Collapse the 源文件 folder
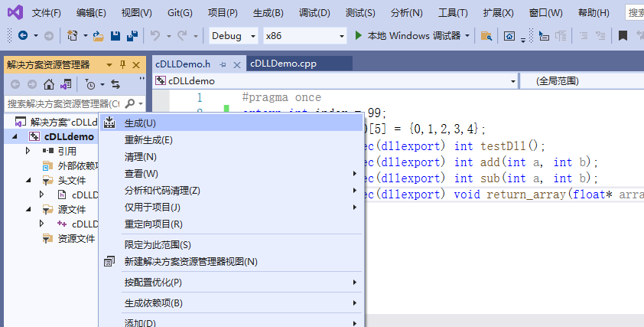The image size is (644, 327). [x=28, y=209]
